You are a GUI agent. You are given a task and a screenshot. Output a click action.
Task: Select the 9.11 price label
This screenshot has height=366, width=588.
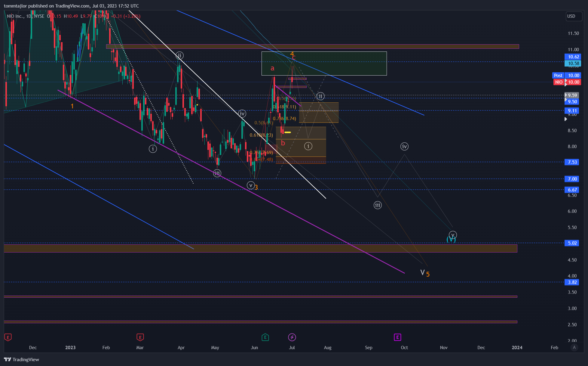tap(572, 111)
